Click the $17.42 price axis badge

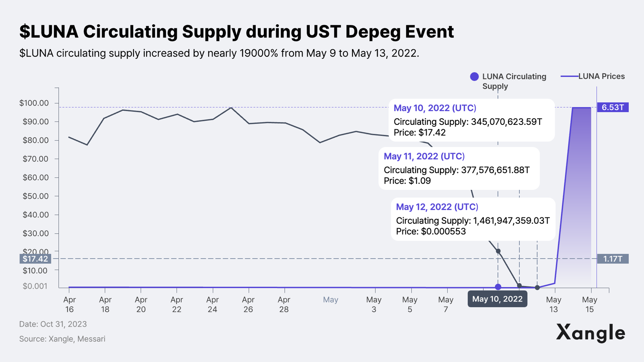pyautogui.click(x=35, y=259)
